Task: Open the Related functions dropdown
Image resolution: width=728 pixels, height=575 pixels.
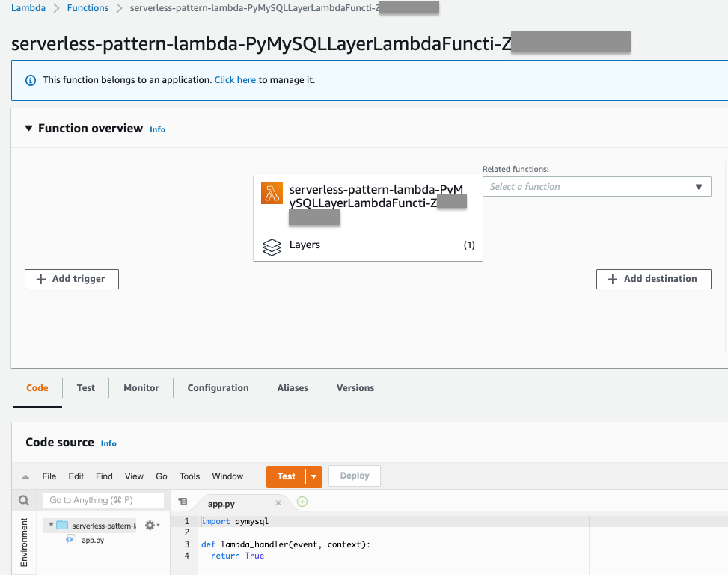Action: 596,187
